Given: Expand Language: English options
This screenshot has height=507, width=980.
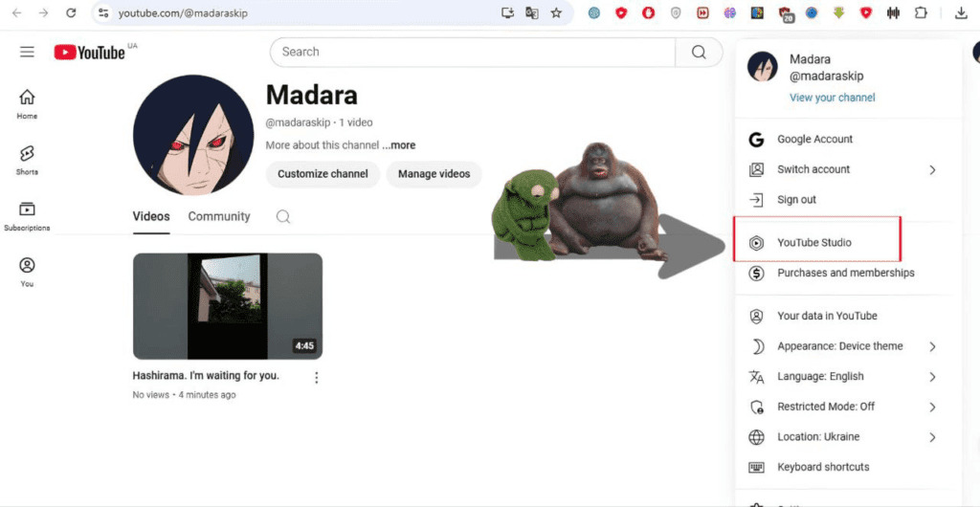Looking at the screenshot, I should pyautogui.click(x=848, y=377).
